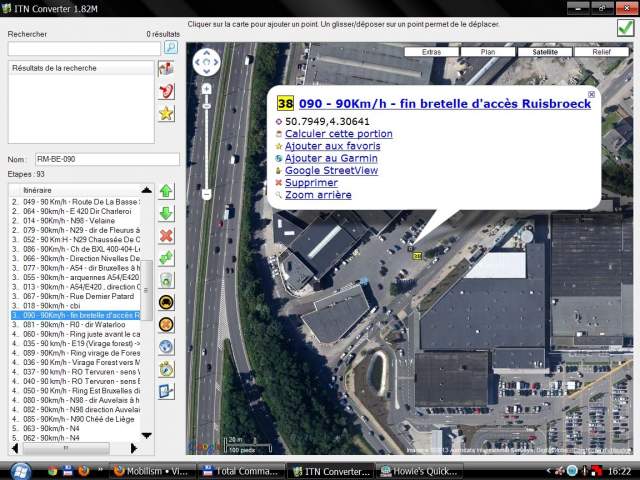The image size is (640, 480).
Task: Click the magnifier search button
Action: [x=171, y=47]
